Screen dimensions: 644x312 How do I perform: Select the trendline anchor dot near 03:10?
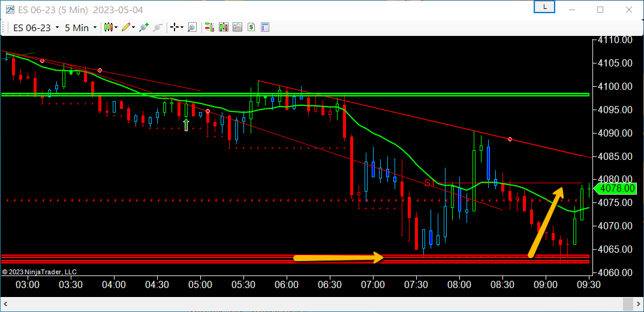click(x=42, y=60)
